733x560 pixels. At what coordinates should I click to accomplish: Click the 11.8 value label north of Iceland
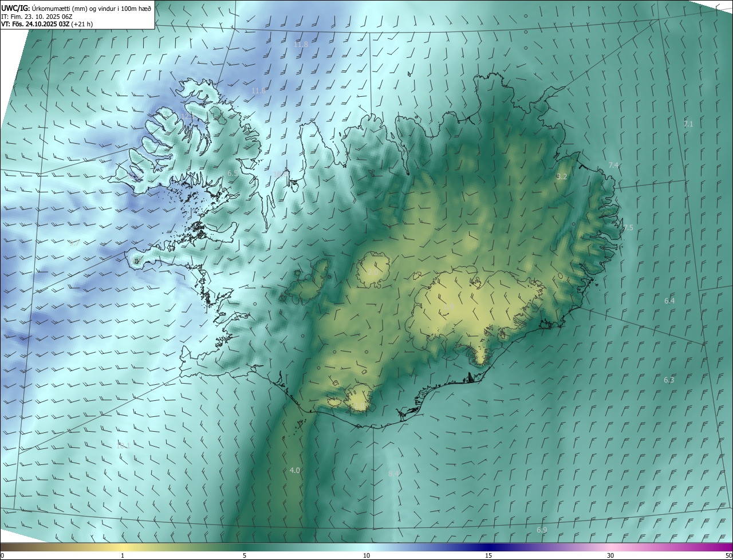(301, 45)
